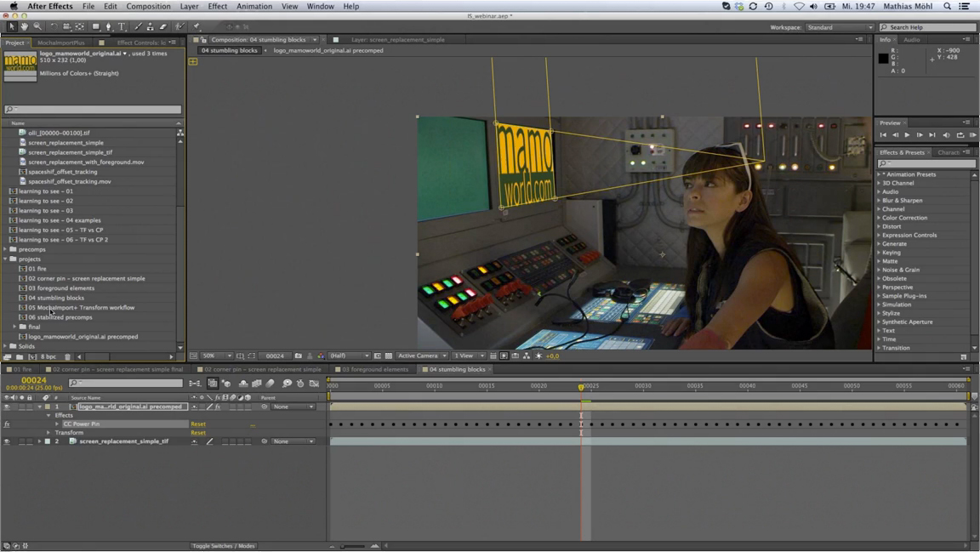Click the Toggle Switches / Modes button

tap(223, 546)
